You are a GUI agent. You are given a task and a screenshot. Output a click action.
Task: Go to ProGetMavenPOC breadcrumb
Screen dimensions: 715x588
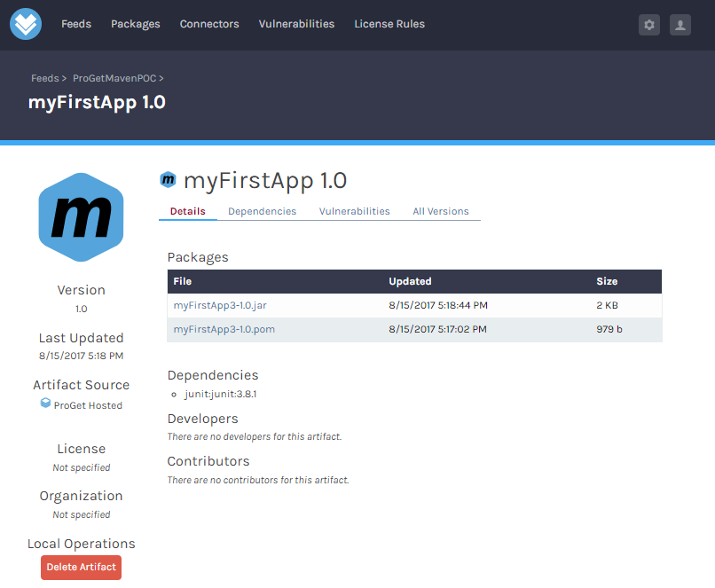tap(114, 78)
